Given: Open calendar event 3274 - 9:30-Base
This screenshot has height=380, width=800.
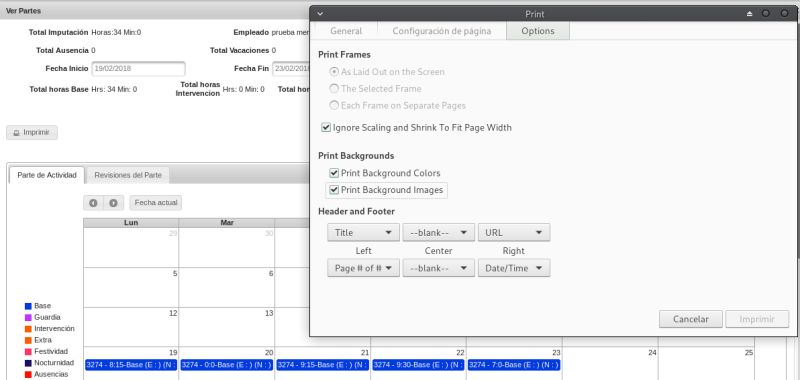Looking at the screenshot, I should click(418, 365).
